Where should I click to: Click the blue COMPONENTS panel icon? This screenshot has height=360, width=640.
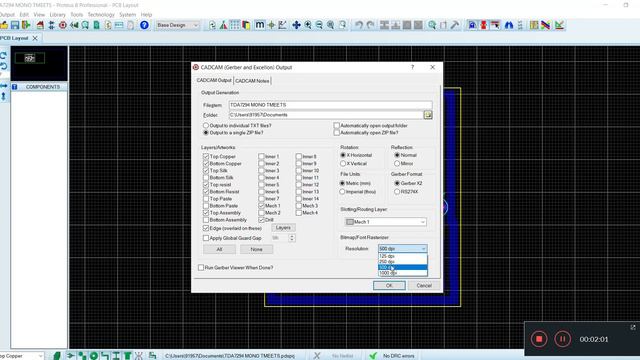click(x=15, y=87)
